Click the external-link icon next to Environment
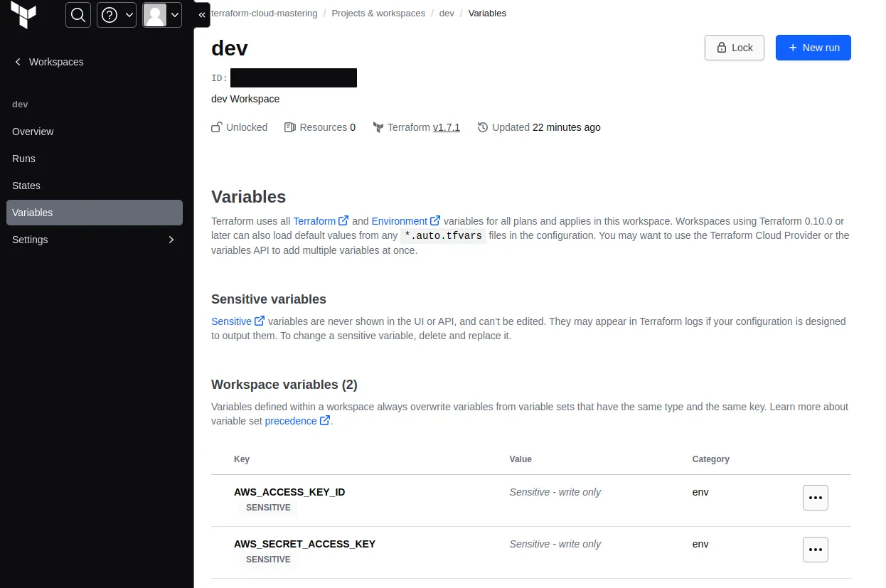886x588 pixels. tap(434, 220)
